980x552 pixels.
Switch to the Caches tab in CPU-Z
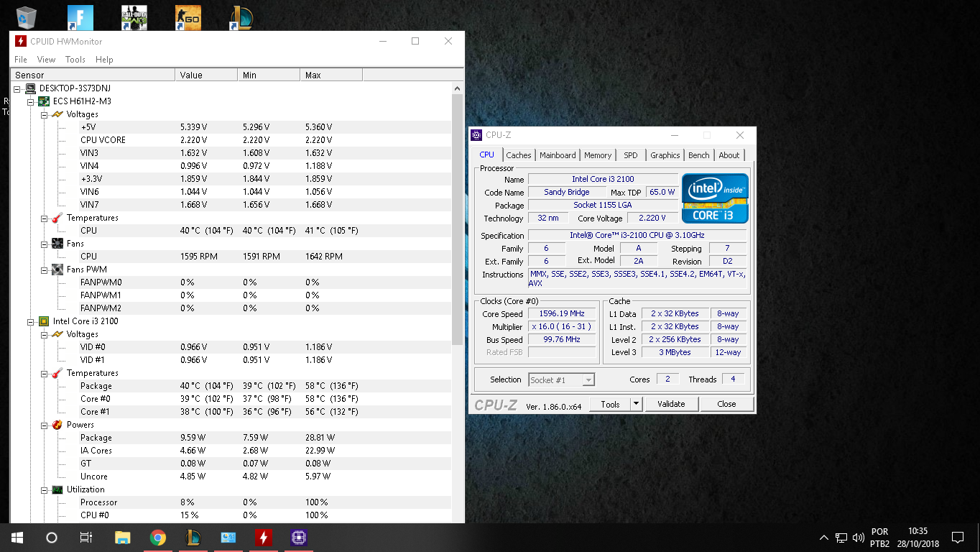pos(519,155)
